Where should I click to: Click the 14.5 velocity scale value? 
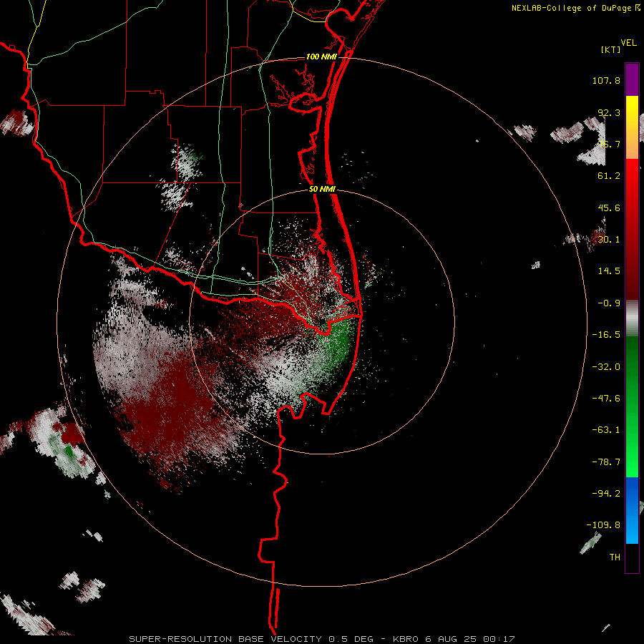click(x=609, y=271)
